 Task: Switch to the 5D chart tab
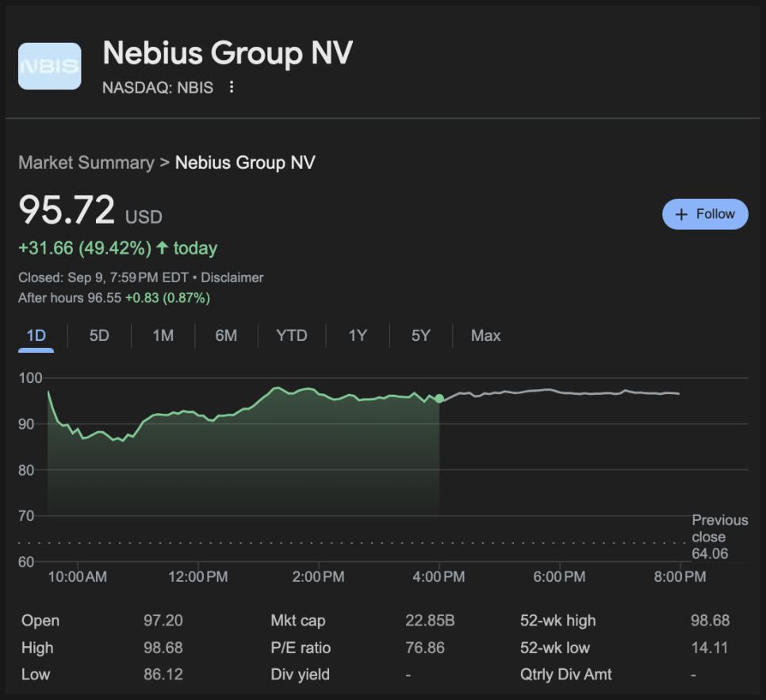click(x=99, y=335)
